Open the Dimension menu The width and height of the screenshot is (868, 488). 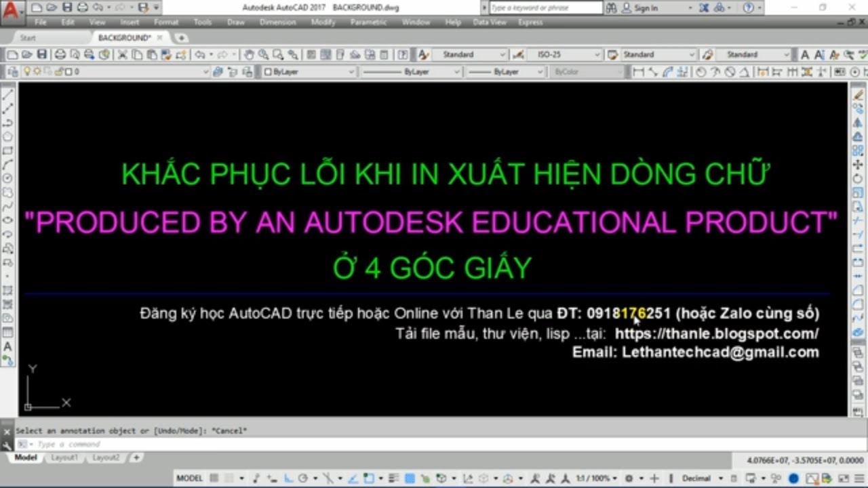tap(277, 22)
